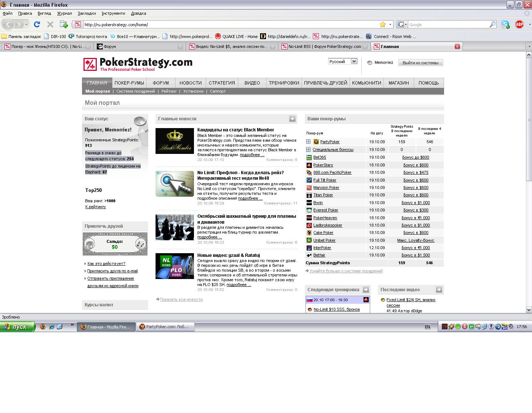532x413 pixels.
Task: Open the Adblock Plus ABP icon
Action: coord(519,24)
